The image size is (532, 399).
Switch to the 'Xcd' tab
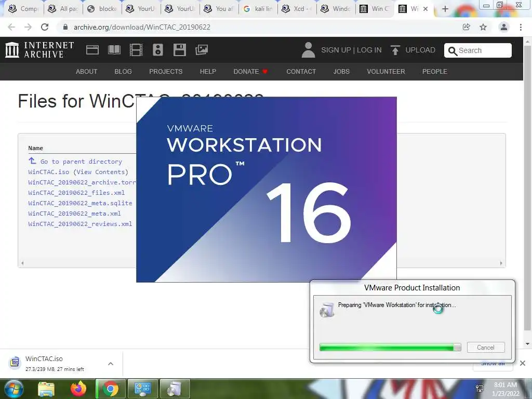pyautogui.click(x=297, y=9)
